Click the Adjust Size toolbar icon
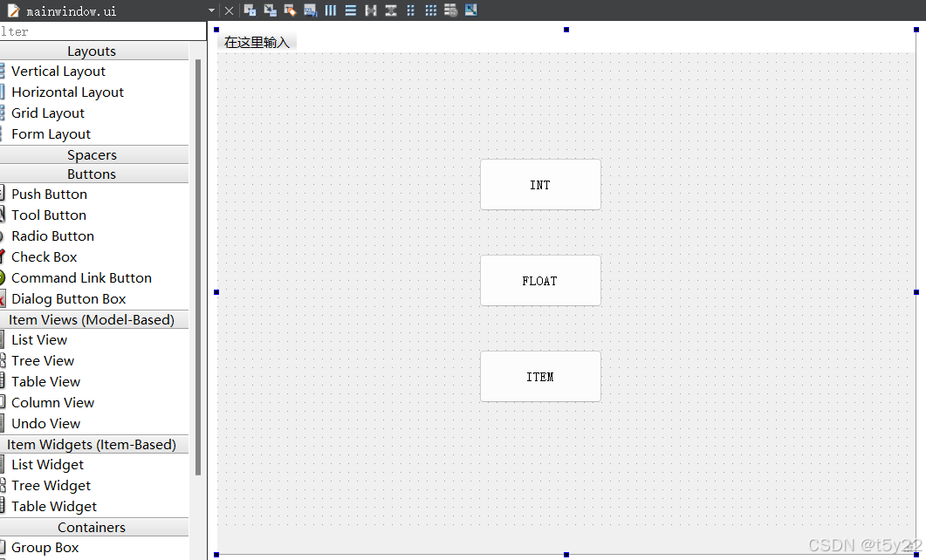The image size is (926, 560). [x=470, y=10]
